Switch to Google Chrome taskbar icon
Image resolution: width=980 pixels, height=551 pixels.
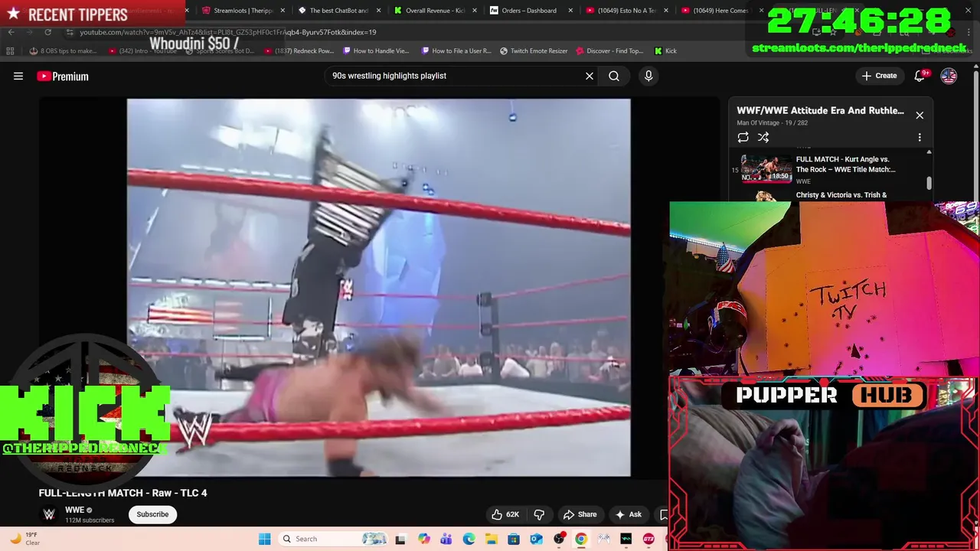point(581,539)
